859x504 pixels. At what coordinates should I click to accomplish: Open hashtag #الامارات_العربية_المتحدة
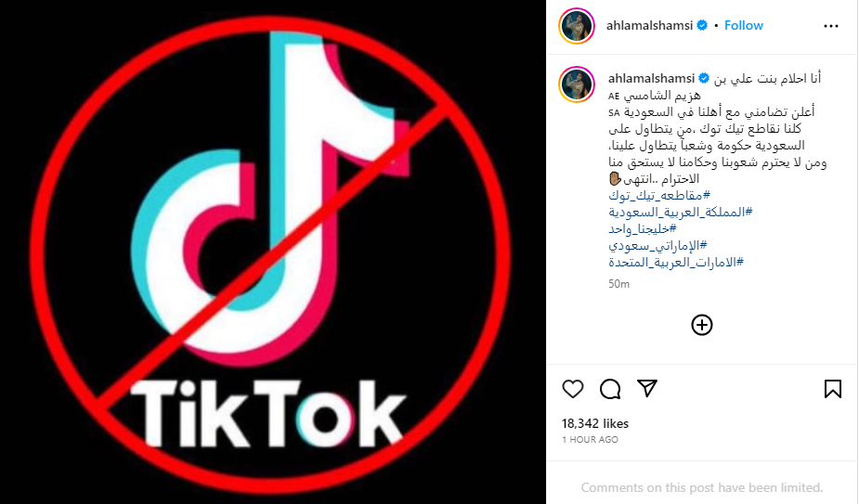[x=676, y=262]
